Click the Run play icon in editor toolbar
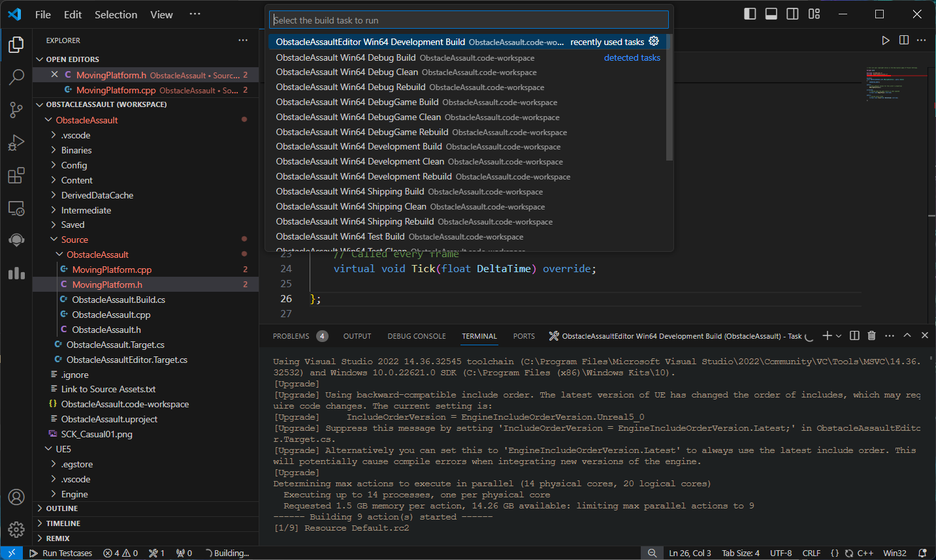 click(886, 40)
